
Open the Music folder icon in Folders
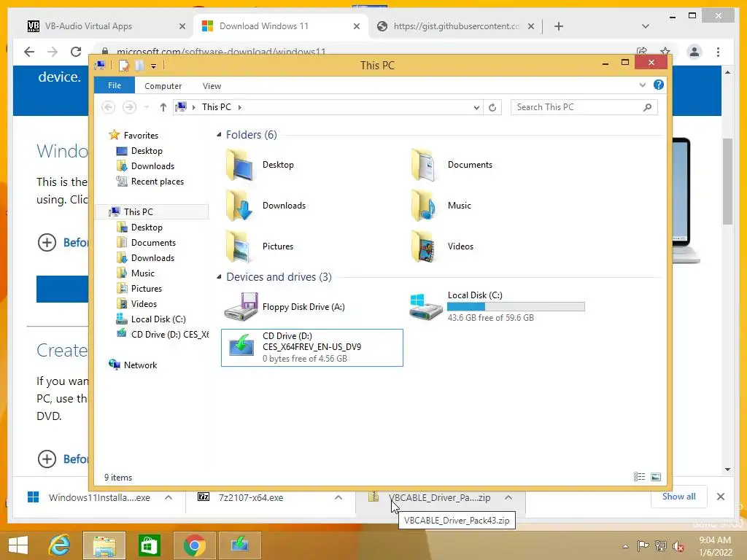pyautogui.click(x=424, y=206)
